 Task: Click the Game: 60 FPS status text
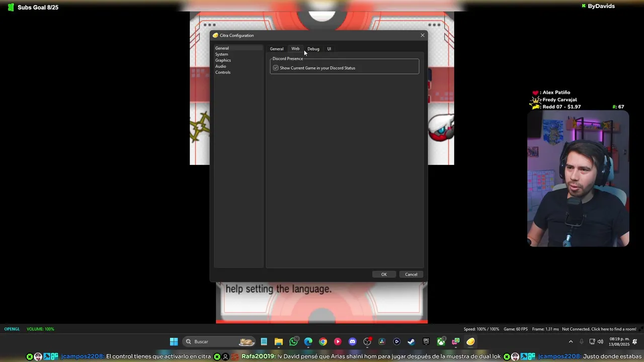pos(516,329)
